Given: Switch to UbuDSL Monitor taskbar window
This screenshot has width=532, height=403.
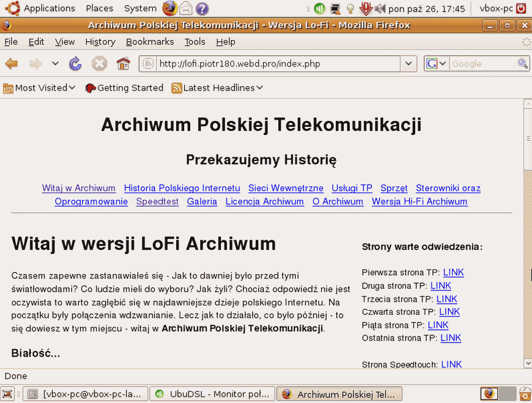Looking at the screenshot, I should [x=212, y=394].
